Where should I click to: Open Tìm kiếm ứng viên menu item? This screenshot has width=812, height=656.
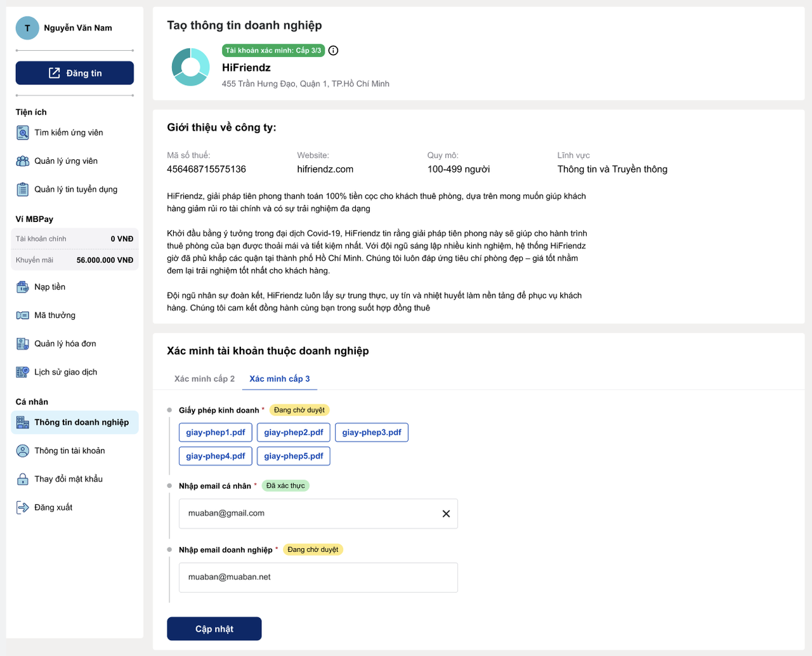(75, 133)
